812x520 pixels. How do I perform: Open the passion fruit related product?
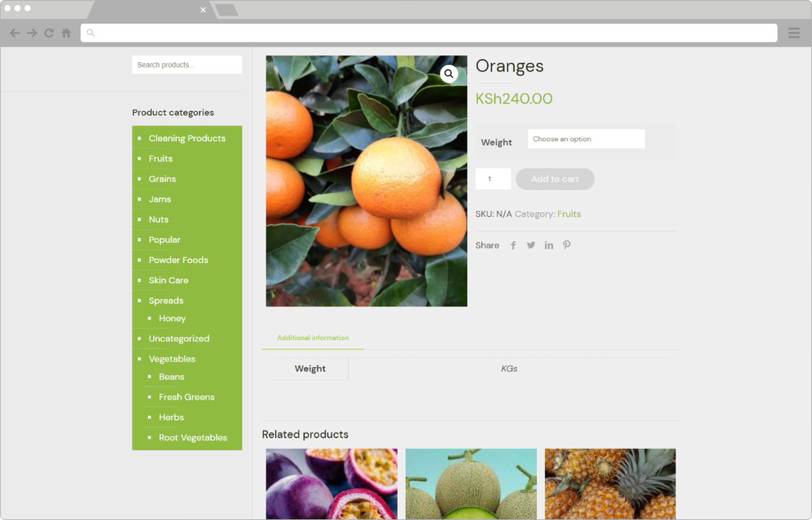tap(332, 483)
